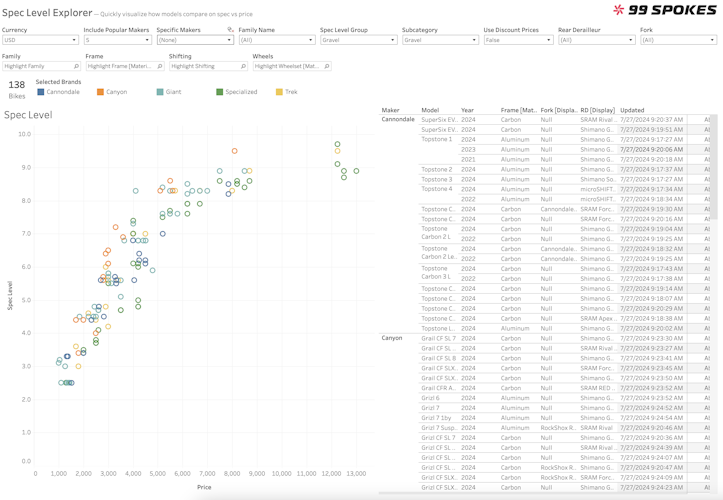
Task: Click the Family highlight search icon
Action: [77, 66]
